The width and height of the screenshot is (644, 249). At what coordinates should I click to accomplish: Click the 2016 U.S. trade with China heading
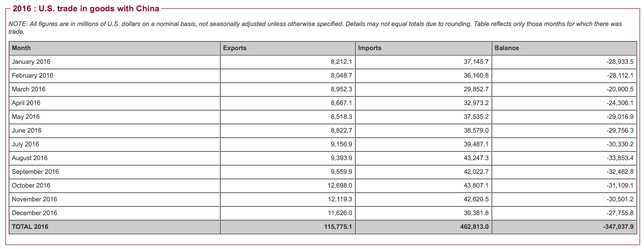click(86, 8)
